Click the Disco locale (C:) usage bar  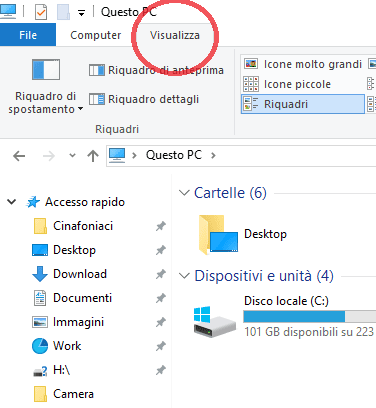(310, 316)
